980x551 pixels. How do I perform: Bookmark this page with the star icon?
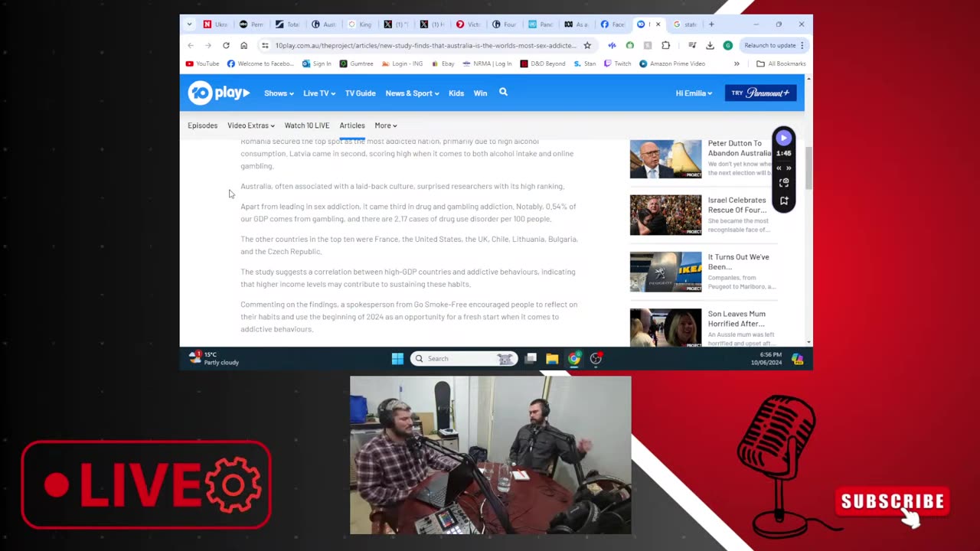pyautogui.click(x=587, y=45)
